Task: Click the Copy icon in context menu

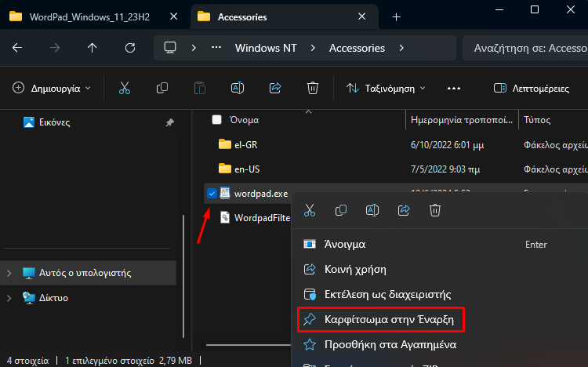Action: (x=341, y=210)
